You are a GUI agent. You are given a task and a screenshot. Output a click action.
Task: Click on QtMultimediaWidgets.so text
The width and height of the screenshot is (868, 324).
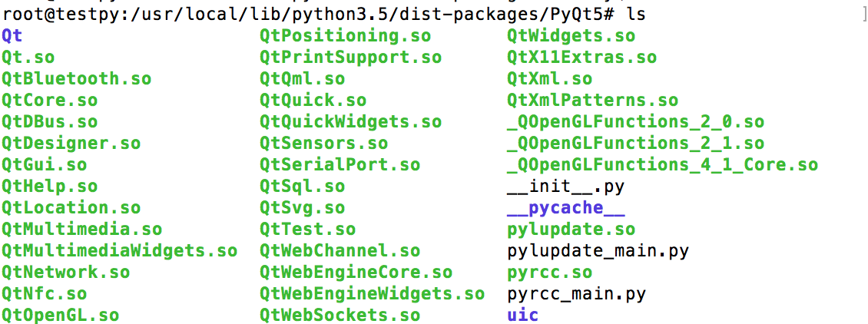(x=119, y=250)
